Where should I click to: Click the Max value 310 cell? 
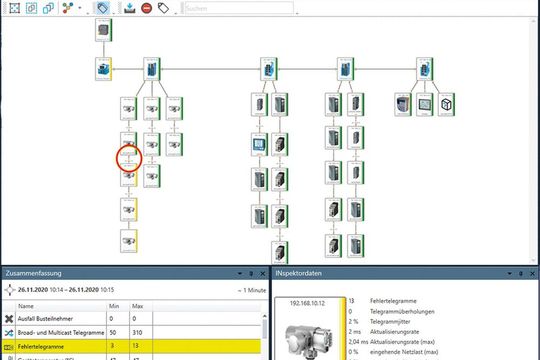141,332
